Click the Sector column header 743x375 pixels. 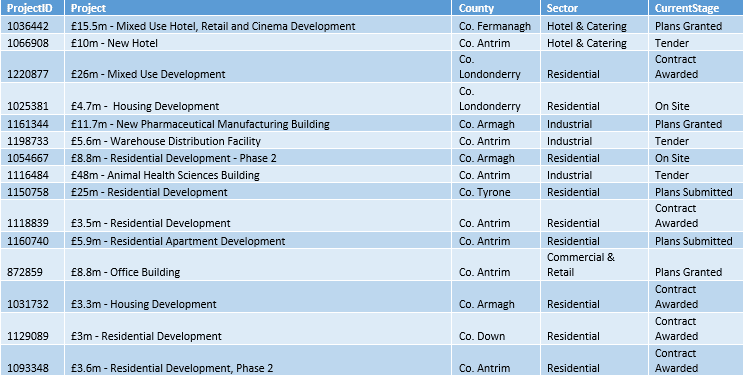[594, 8]
